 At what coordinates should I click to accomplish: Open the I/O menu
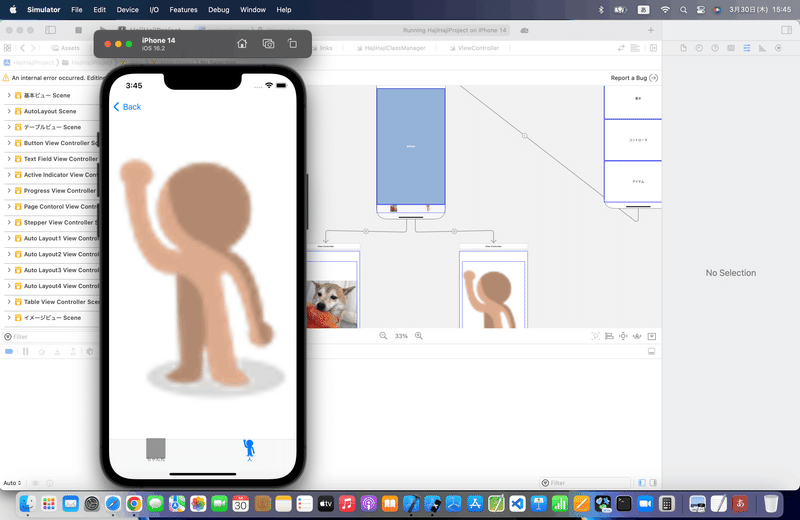(154, 10)
